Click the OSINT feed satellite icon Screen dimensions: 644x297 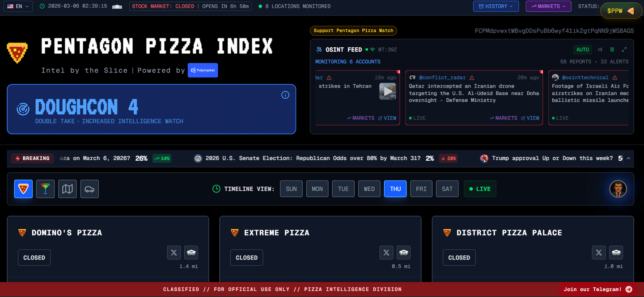pos(319,50)
